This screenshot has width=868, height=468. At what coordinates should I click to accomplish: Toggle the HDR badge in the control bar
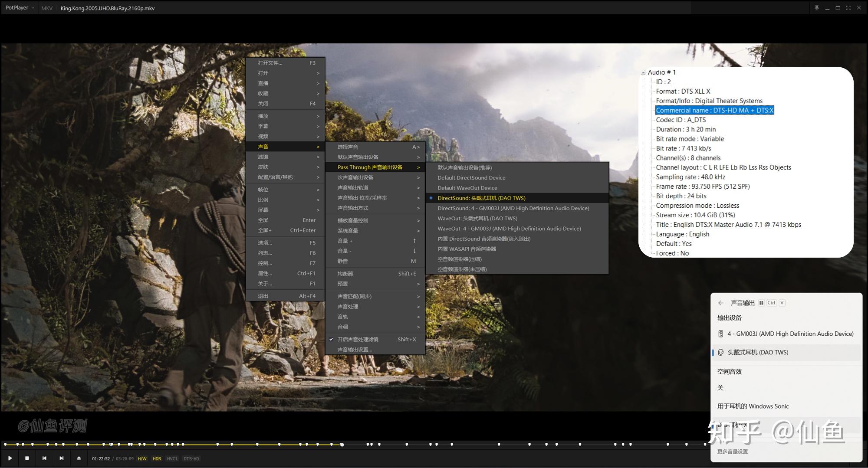tap(157, 458)
